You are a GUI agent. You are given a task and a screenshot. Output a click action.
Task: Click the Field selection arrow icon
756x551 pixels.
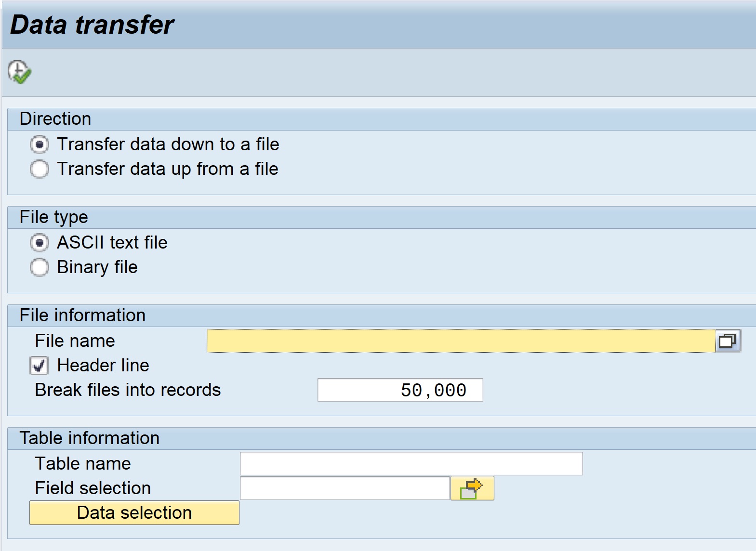(472, 488)
